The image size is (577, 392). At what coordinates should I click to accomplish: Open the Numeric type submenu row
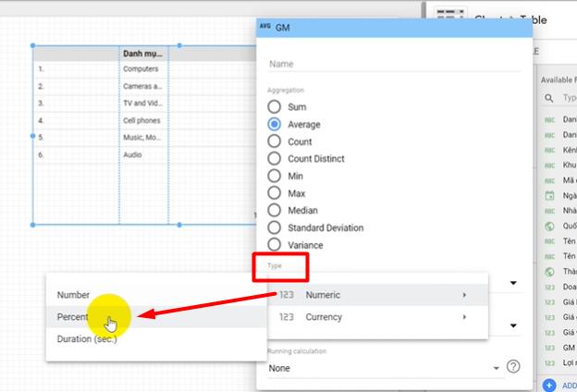point(378,295)
